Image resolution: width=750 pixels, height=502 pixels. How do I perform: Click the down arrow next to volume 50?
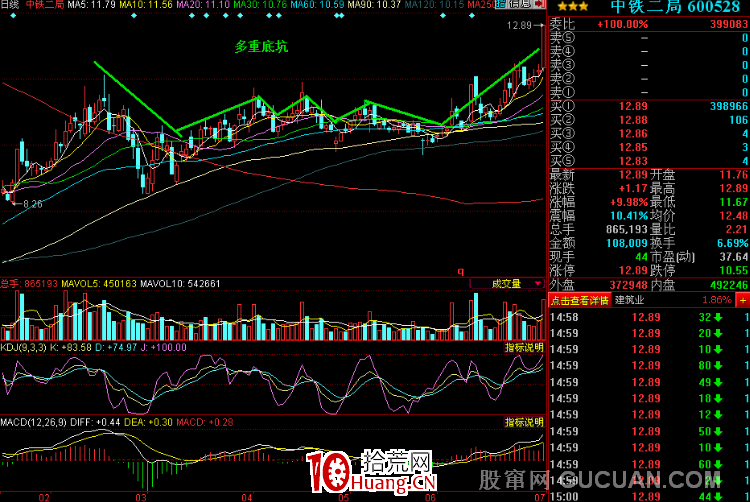coord(718,432)
